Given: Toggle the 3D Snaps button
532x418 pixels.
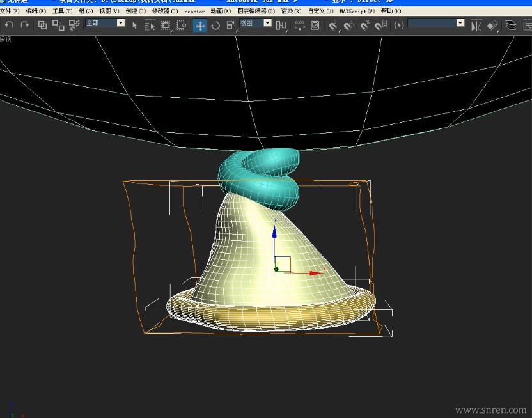Looking at the screenshot, I should [332, 25].
